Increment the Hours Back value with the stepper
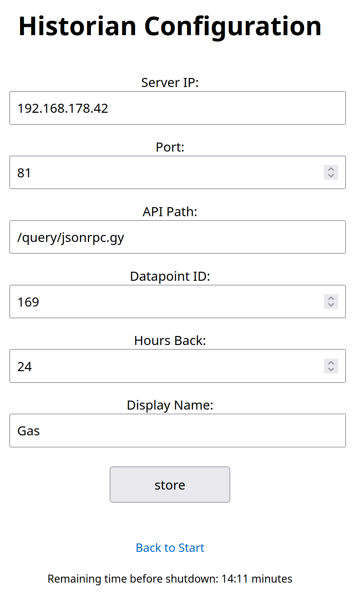Screen dimensions: 364x593 coord(331,363)
